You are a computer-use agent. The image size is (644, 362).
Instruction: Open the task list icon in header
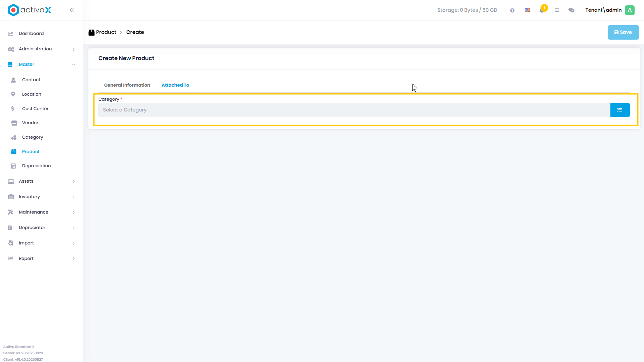(x=557, y=10)
